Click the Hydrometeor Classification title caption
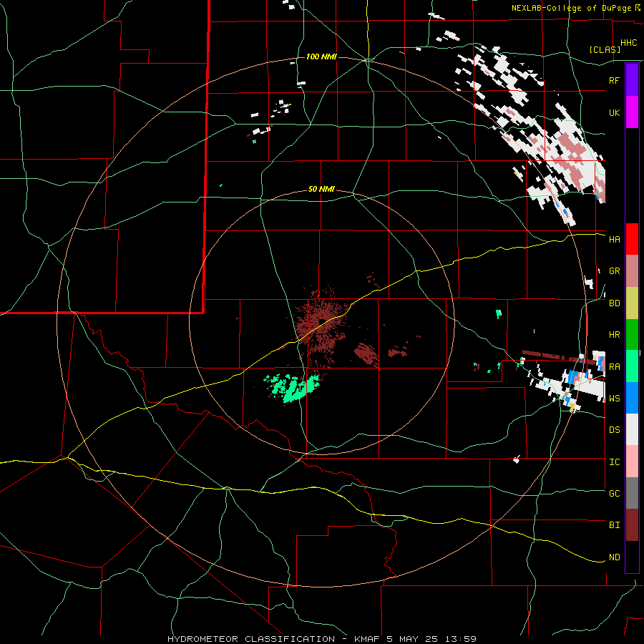Screen dimensions: 644x644 tap(321, 639)
